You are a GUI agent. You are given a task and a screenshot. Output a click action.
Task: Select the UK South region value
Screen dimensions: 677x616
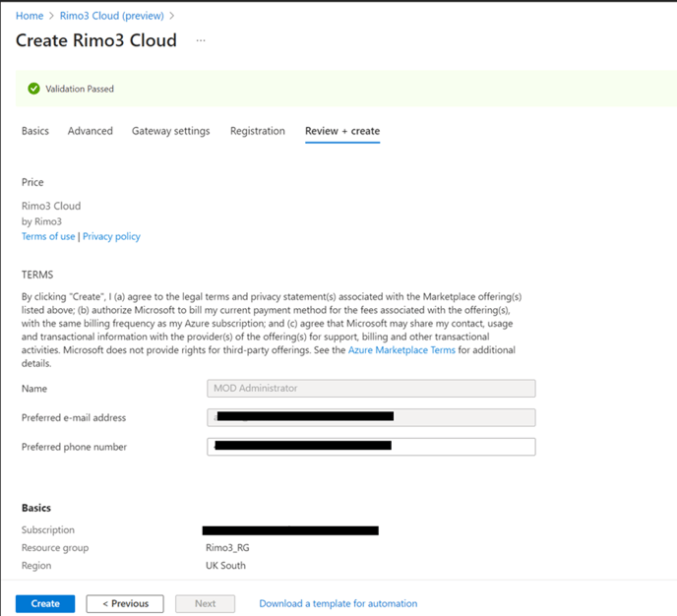[x=225, y=566]
